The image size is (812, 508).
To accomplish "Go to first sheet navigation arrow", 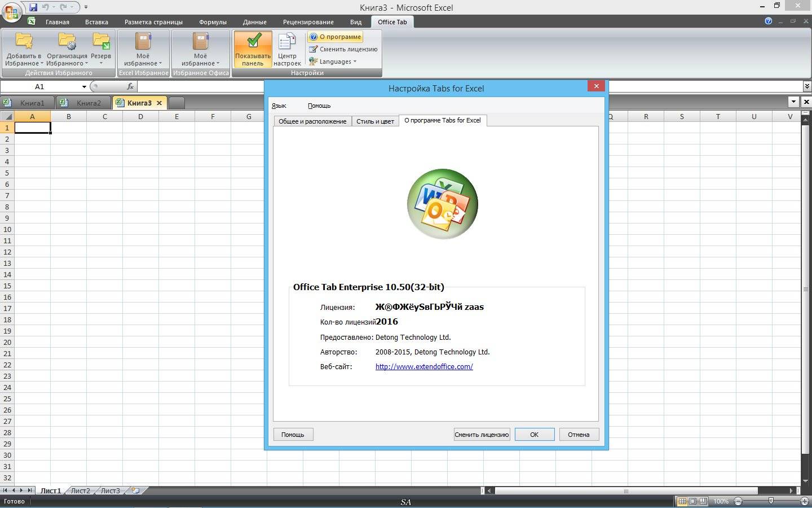I will (x=6, y=491).
